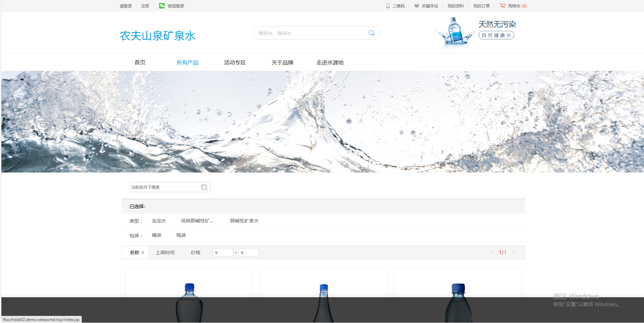Click the 注册 link
The image size is (644, 323).
tap(145, 6)
